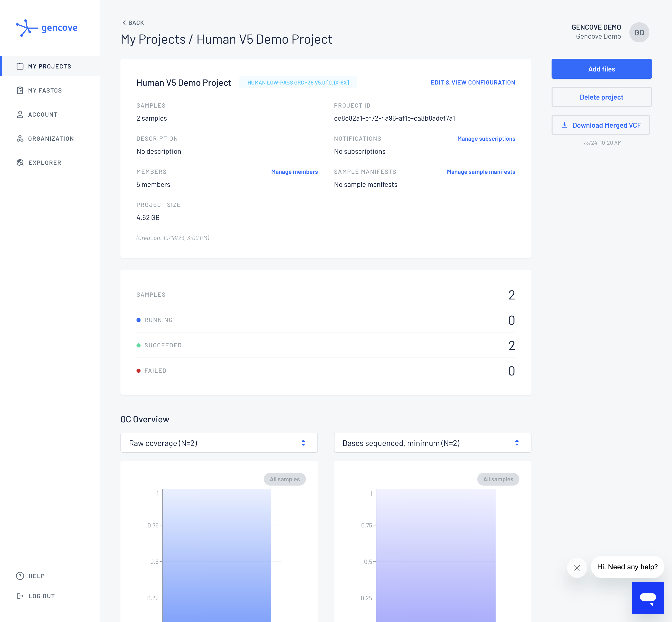The image size is (672, 622).
Task: Click the 'Hi. Need any help?' message
Action: pos(627,567)
